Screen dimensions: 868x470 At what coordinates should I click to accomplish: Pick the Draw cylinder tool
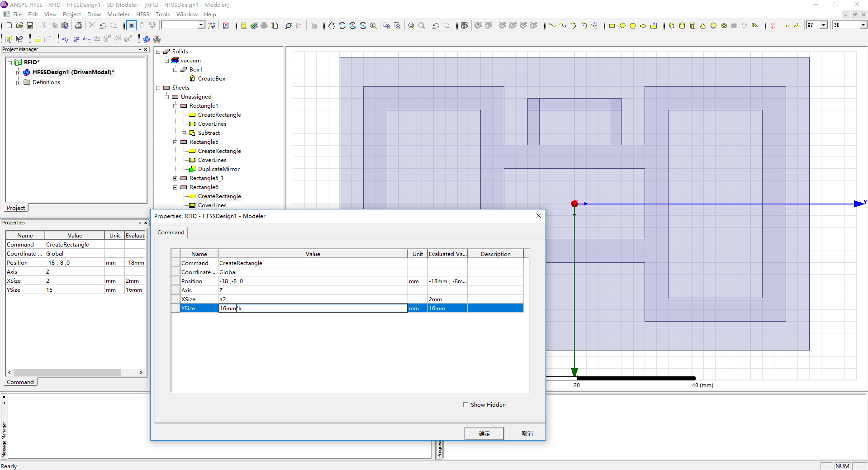click(682, 26)
